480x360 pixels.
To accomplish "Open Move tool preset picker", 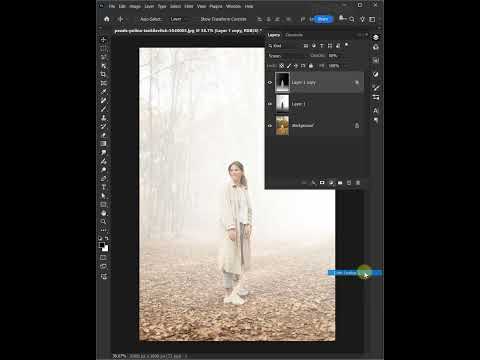I will (x=122, y=19).
